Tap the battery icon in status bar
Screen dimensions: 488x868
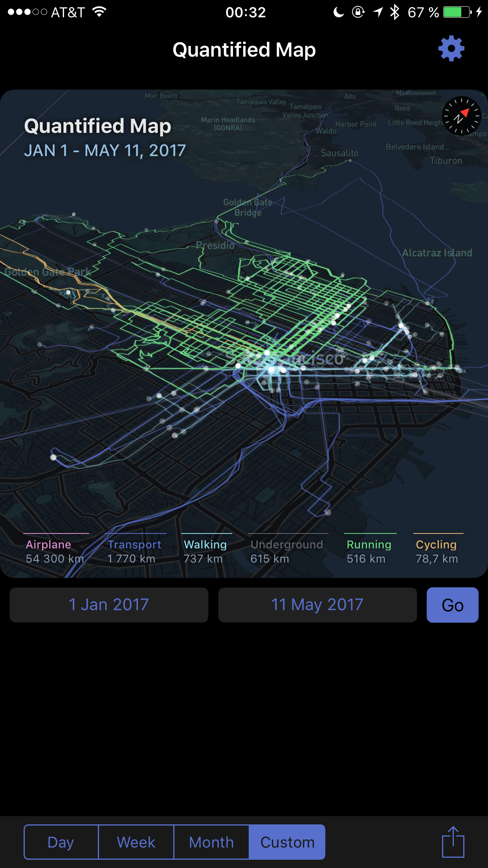click(x=457, y=12)
